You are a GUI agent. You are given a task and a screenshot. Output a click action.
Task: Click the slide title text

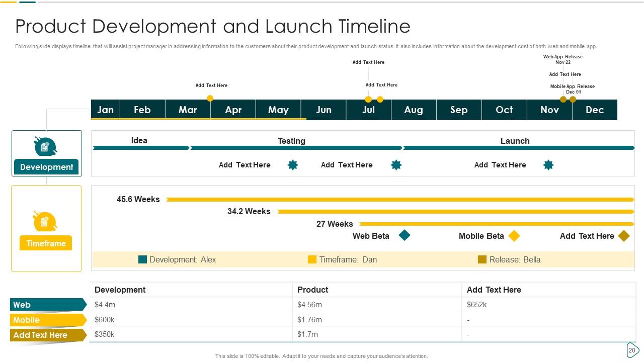tap(213, 26)
